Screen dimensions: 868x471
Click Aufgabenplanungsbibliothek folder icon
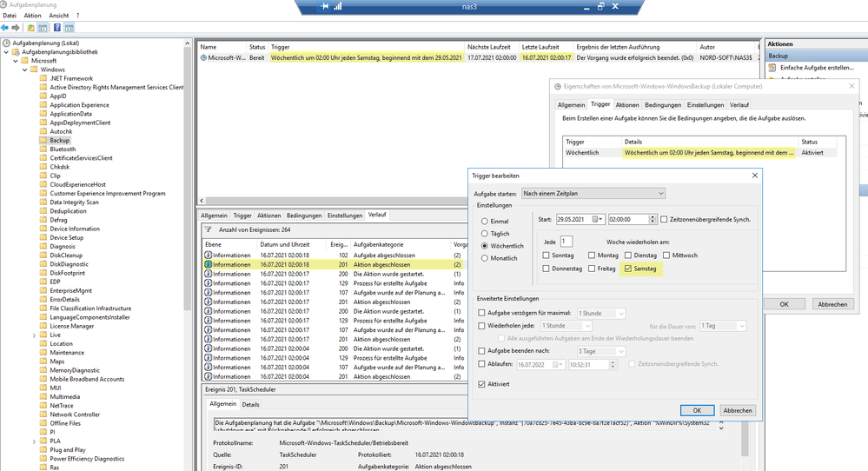[x=16, y=51]
